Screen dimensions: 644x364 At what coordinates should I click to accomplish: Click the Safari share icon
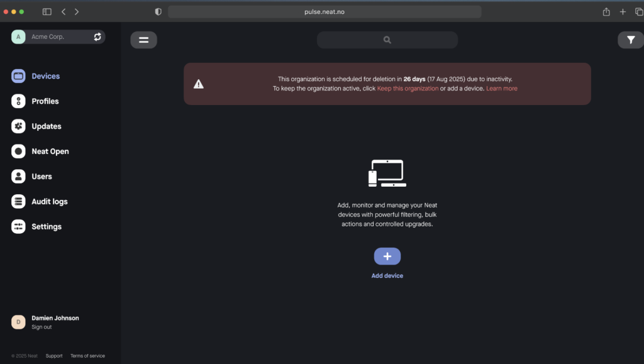tap(606, 12)
